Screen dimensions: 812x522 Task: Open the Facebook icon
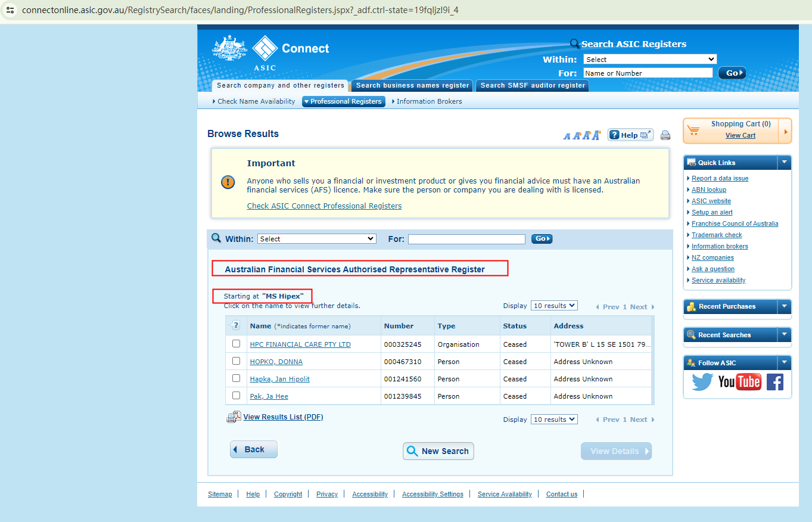[x=774, y=381]
